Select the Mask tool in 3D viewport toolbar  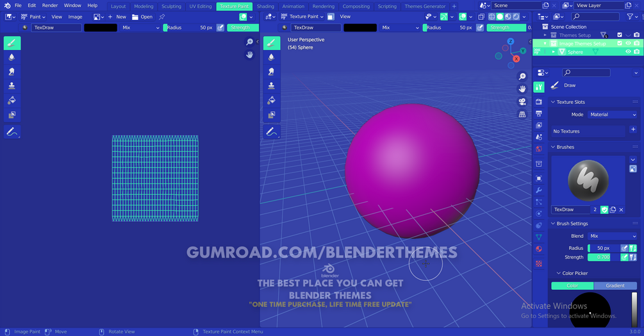pos(272,115)
